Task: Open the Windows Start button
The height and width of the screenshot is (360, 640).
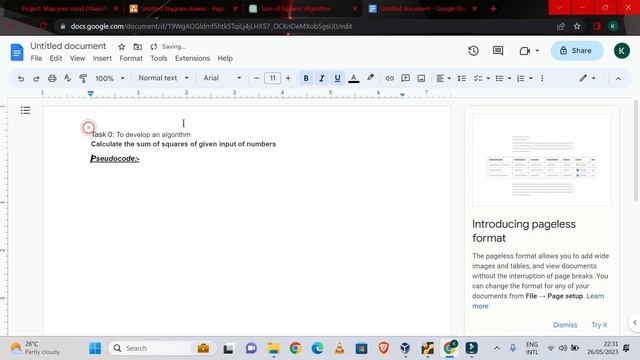Action: [x=95, y=348]
